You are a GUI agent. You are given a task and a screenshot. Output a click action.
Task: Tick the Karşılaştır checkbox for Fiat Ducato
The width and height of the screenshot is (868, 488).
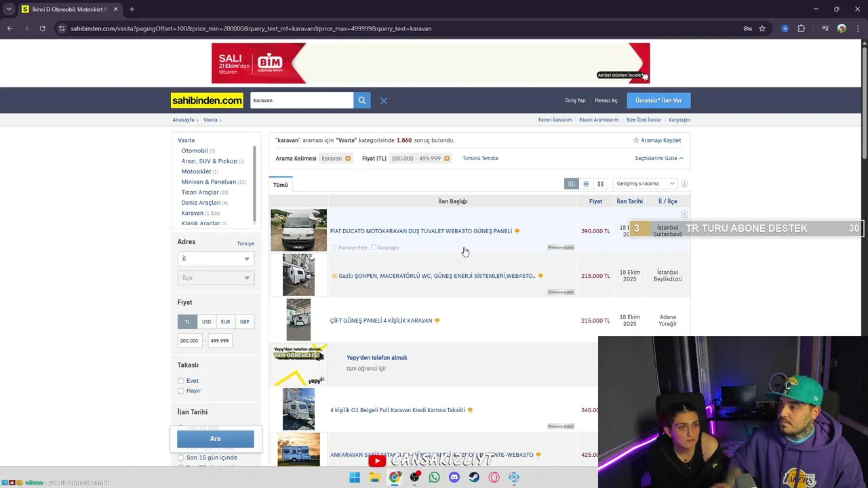pyautogui.click(x=374, y=247)
